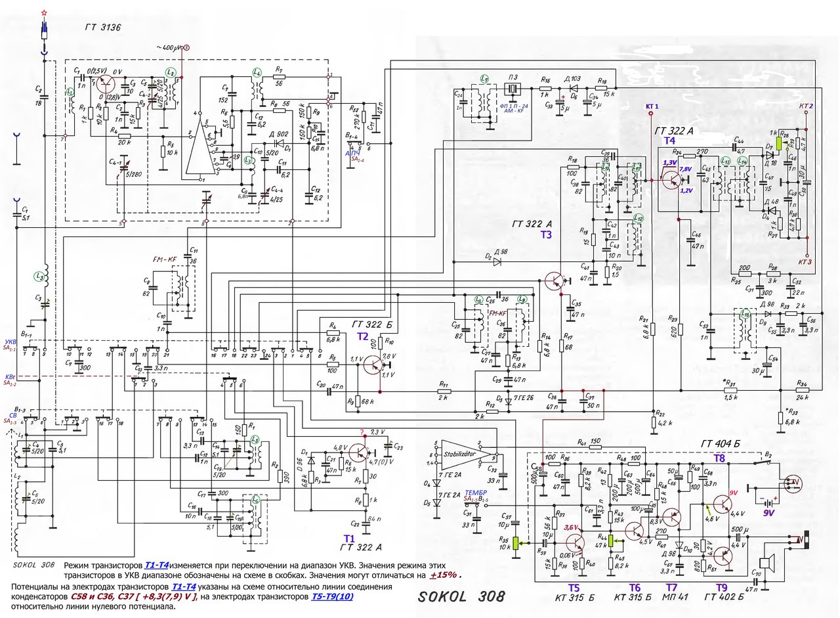The width and height of the screenshot is (840, 618).
Task: Click the purple T4 label
Action: 669,141
